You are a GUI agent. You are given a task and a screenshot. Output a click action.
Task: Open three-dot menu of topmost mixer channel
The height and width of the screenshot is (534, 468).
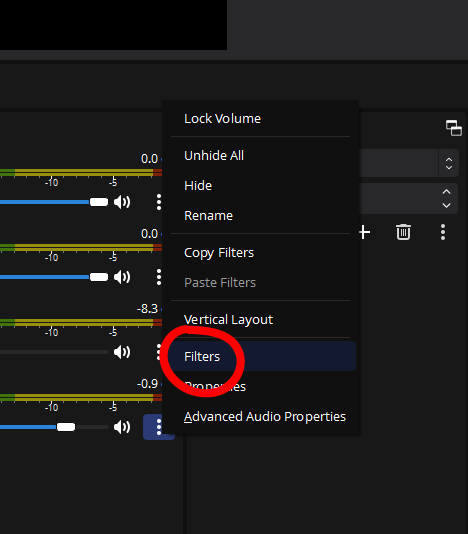159,202
